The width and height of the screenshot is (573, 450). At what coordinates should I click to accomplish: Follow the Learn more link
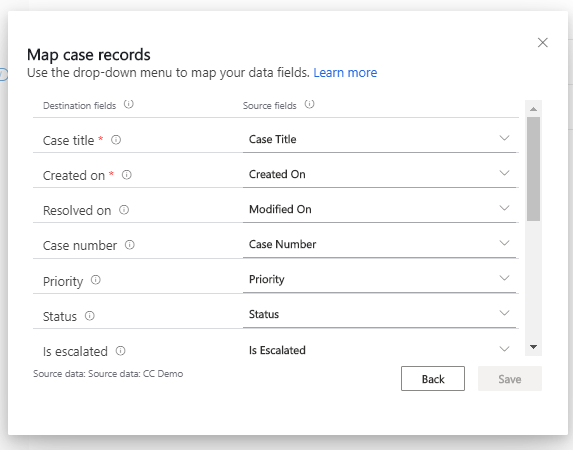(x=345, y=72)
